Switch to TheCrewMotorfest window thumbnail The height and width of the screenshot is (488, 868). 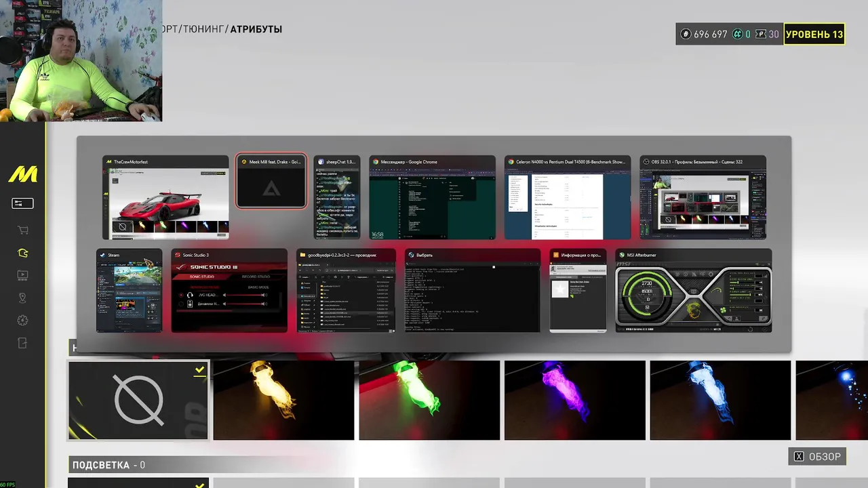click(165, 197)
